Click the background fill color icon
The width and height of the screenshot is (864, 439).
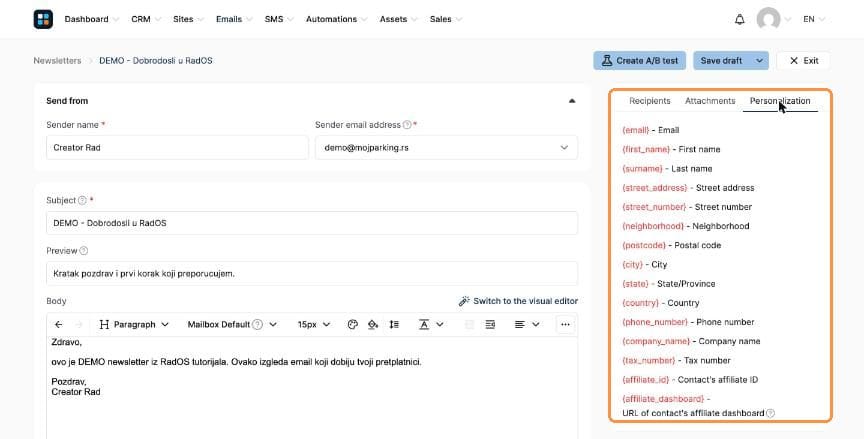(x=373, y=324)
